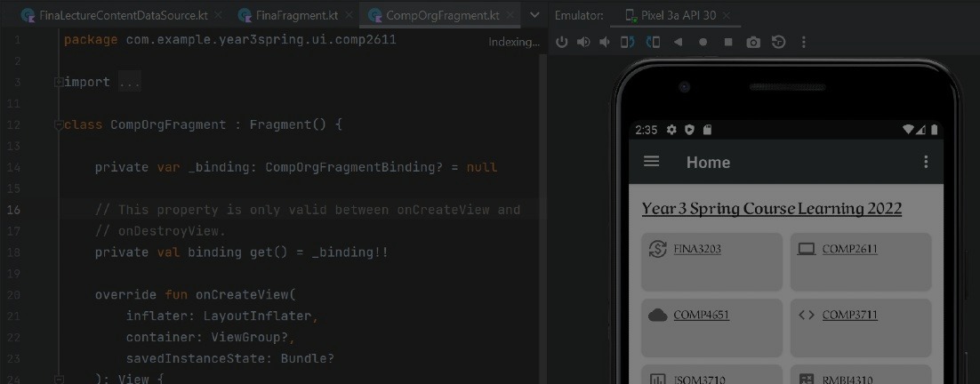Click the code brackets icon on COMP3711 card

tap(807, 316)
